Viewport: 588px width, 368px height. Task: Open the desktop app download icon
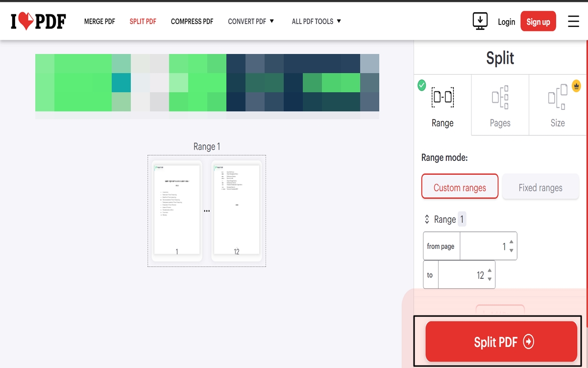pos(480,21)
